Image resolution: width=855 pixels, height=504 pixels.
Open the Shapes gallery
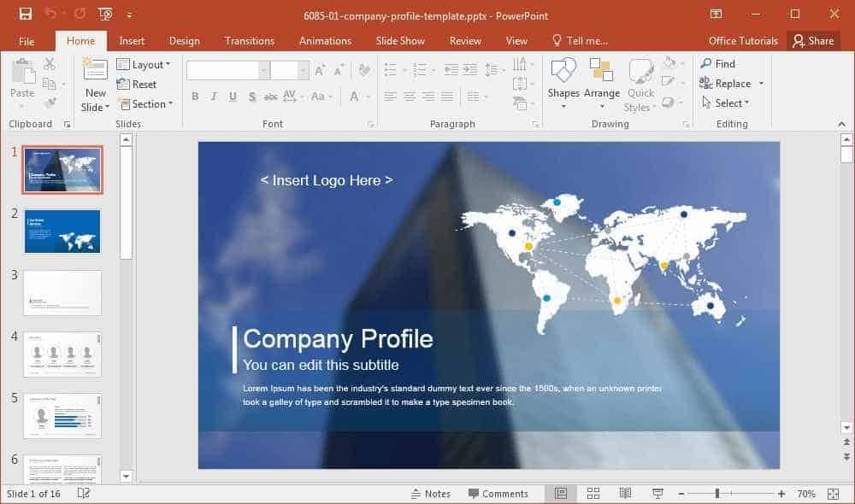563,84
